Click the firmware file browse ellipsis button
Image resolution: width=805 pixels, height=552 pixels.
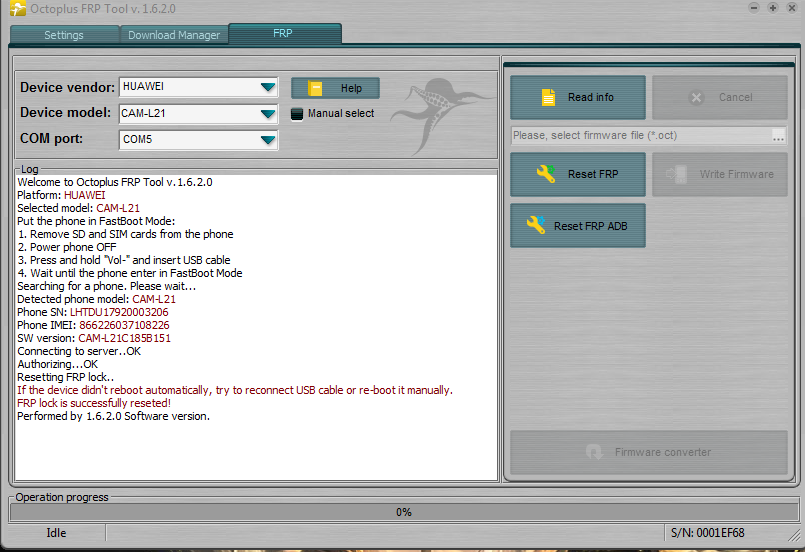tap(778, 136)
